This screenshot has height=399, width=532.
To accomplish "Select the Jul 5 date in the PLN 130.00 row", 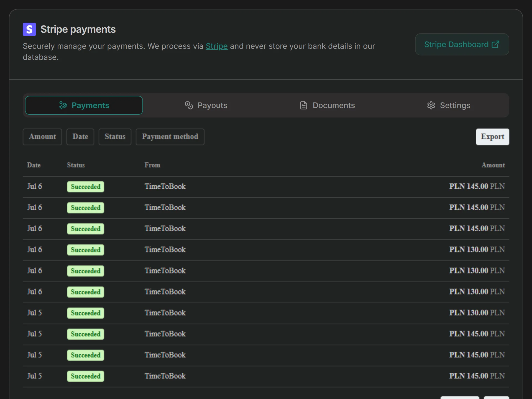I will tap(34, 313).
